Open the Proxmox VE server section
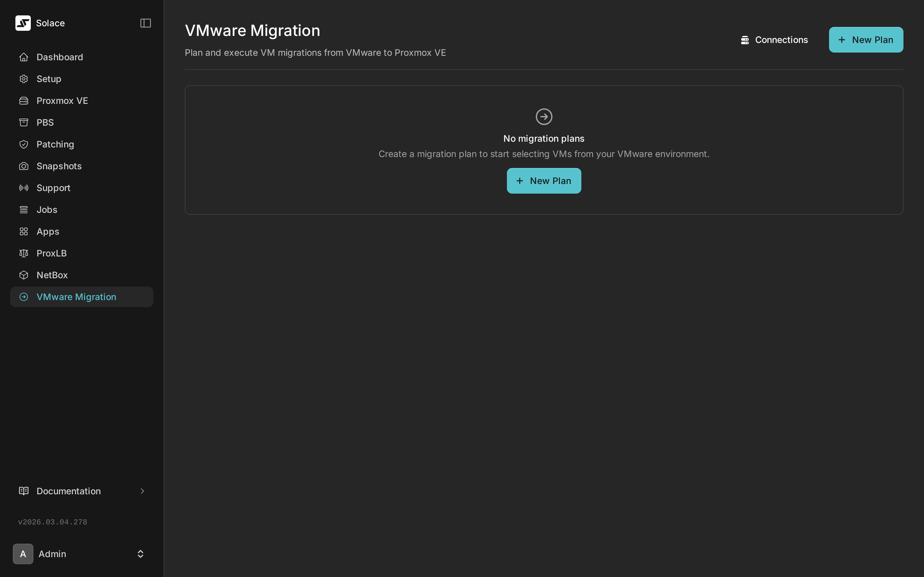 point(62,100)
